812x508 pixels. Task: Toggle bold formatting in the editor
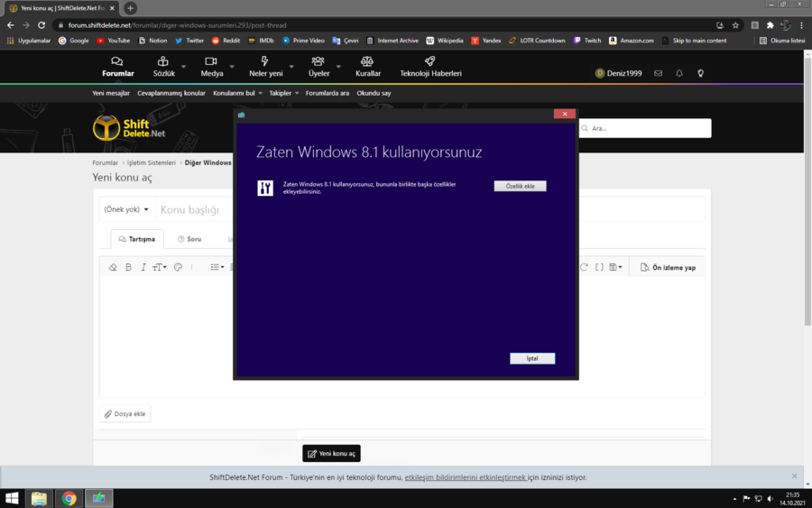(128, 267)
